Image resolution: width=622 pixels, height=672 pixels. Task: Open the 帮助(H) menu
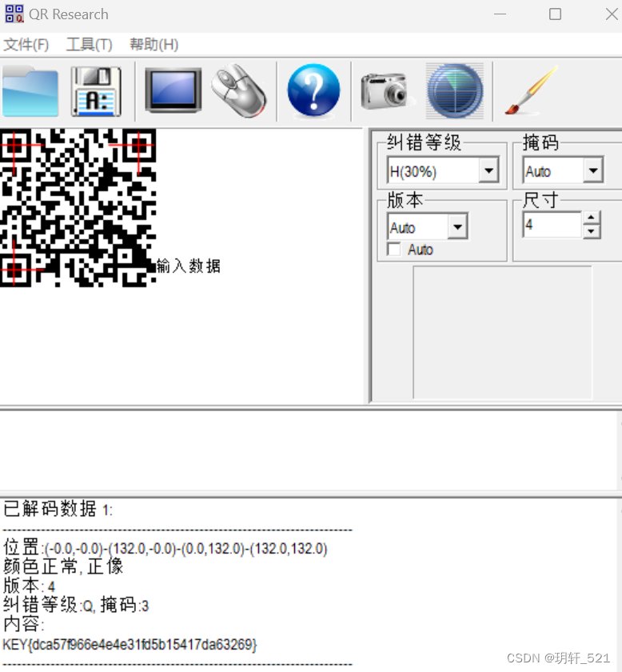[154, 45]
